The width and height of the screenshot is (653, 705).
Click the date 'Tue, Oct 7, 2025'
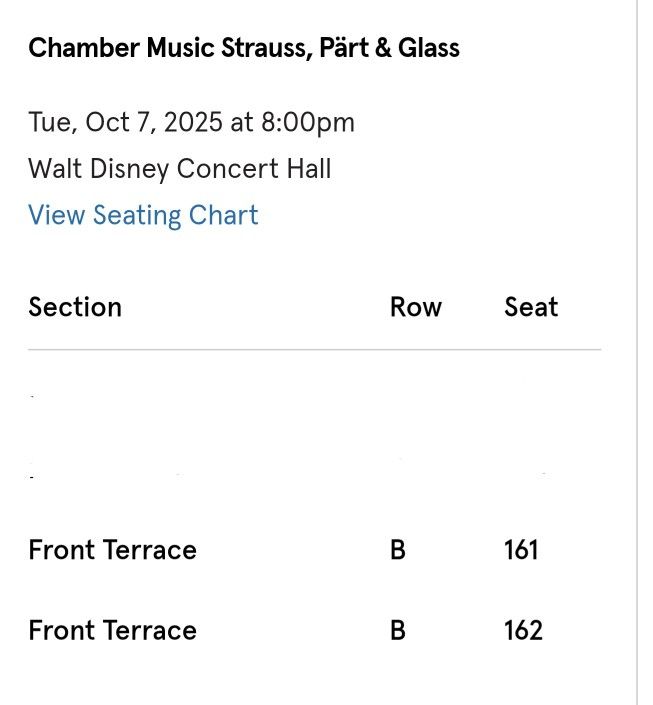click(x=126, y=123)
